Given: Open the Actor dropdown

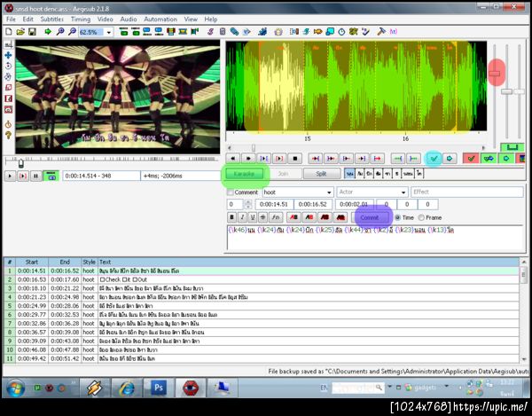Looking at the screenshot, I should [x=403, y=192].
